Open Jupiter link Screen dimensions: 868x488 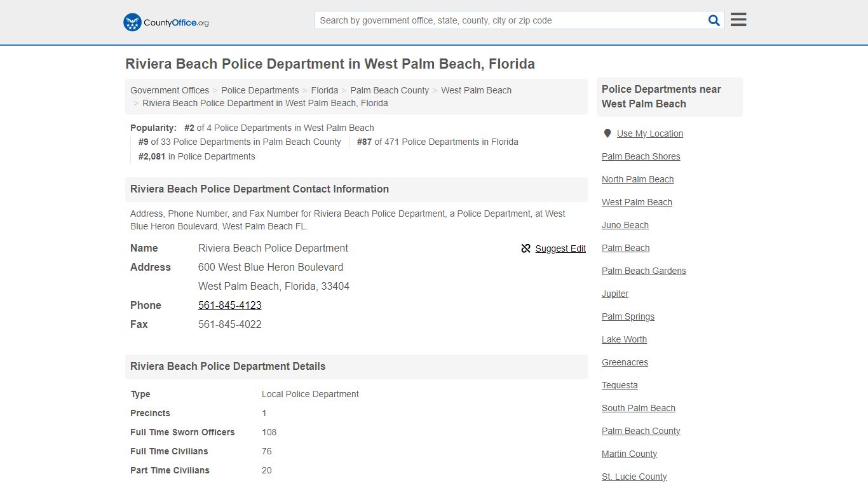point(615,294)
